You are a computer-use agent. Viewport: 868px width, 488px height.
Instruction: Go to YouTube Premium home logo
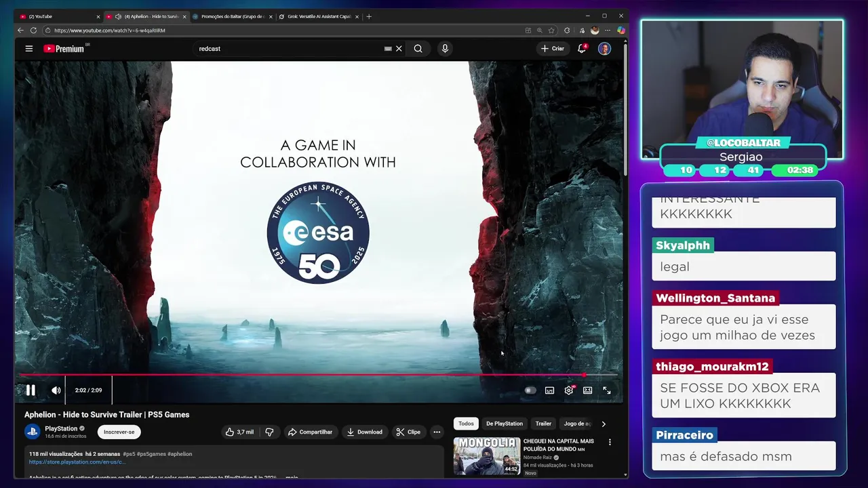(x=64, y=49)
